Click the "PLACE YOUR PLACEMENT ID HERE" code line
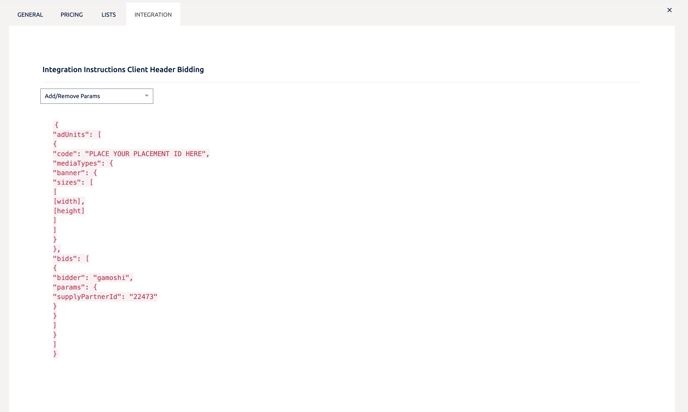The height and width of the screenshot is (412, 688). (131, 154)
